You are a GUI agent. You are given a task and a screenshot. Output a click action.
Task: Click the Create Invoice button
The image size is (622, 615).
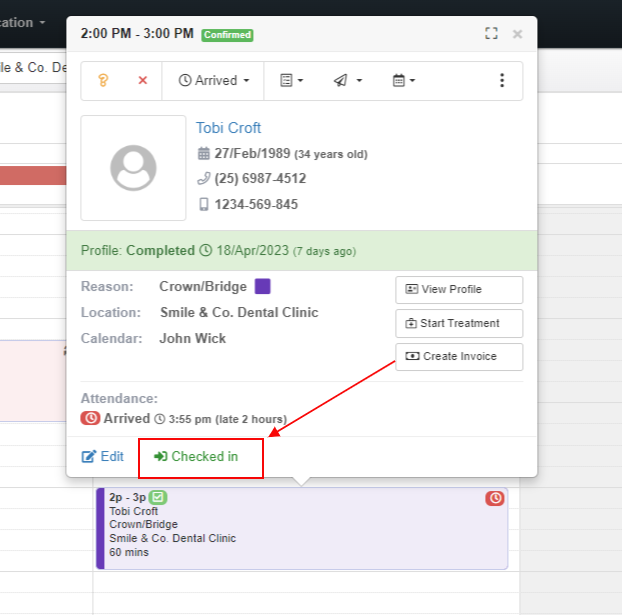(x=459, y=357)
